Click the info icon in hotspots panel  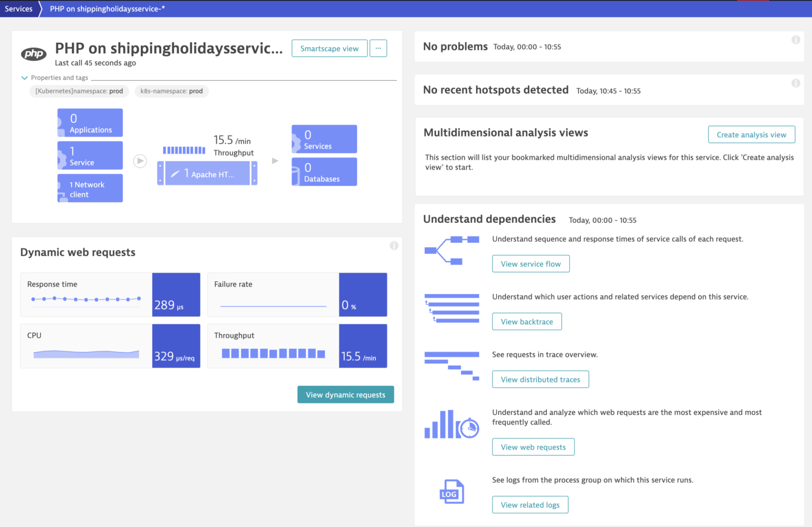coord(796,83)
